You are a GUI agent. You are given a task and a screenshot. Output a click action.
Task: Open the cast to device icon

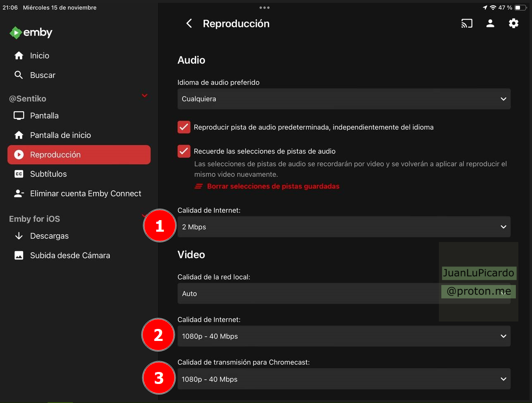pos(467,24)
